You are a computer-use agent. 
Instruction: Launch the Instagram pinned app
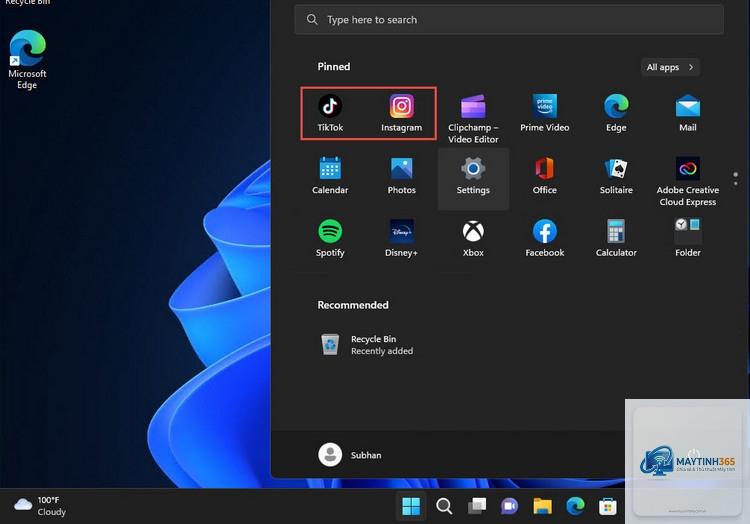pos(401,113)
